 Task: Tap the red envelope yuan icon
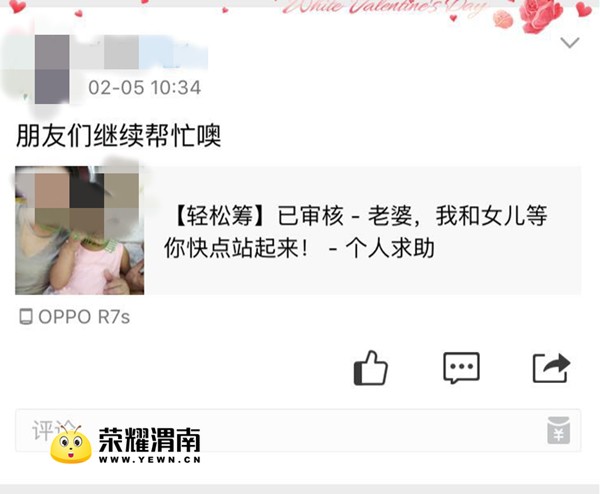(x=558, y=430)
